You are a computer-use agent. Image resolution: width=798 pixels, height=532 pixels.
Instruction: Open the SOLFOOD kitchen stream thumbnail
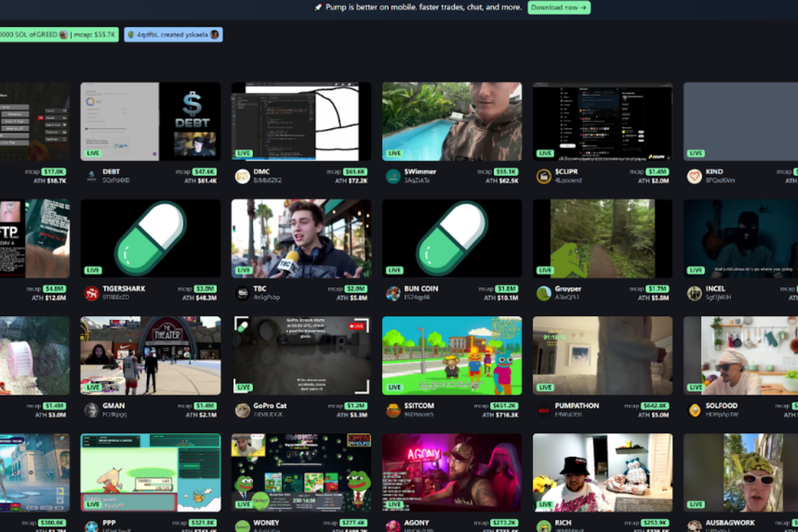(740, 356)
